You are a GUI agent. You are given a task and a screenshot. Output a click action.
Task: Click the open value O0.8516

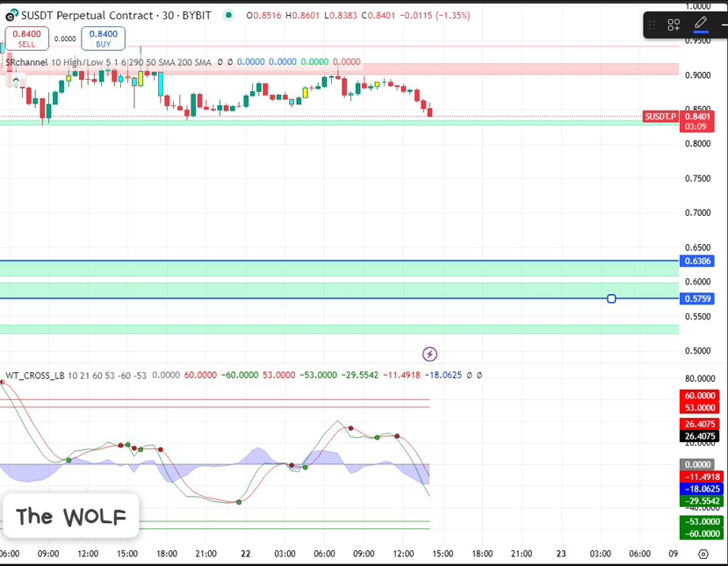click(x=263, y=15)
